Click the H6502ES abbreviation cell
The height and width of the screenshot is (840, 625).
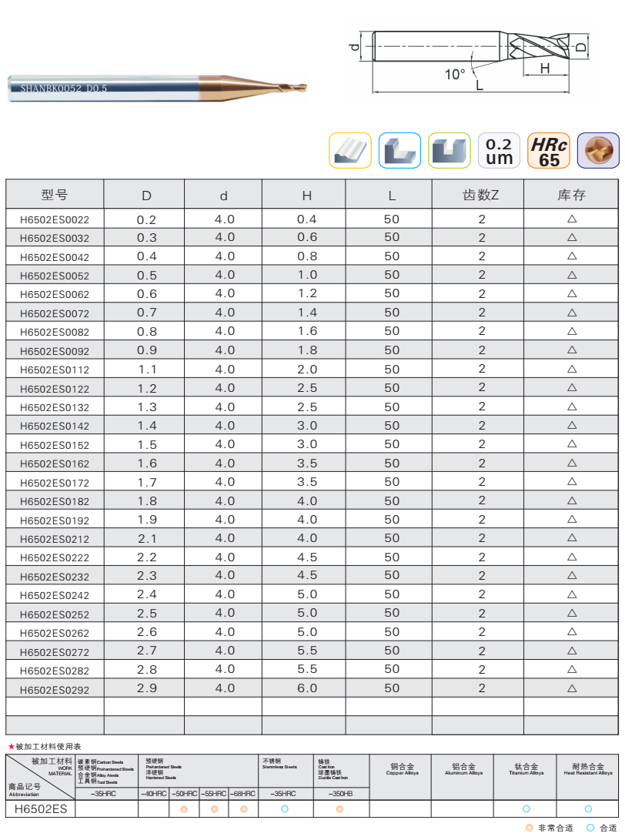(x=40, y=808)
